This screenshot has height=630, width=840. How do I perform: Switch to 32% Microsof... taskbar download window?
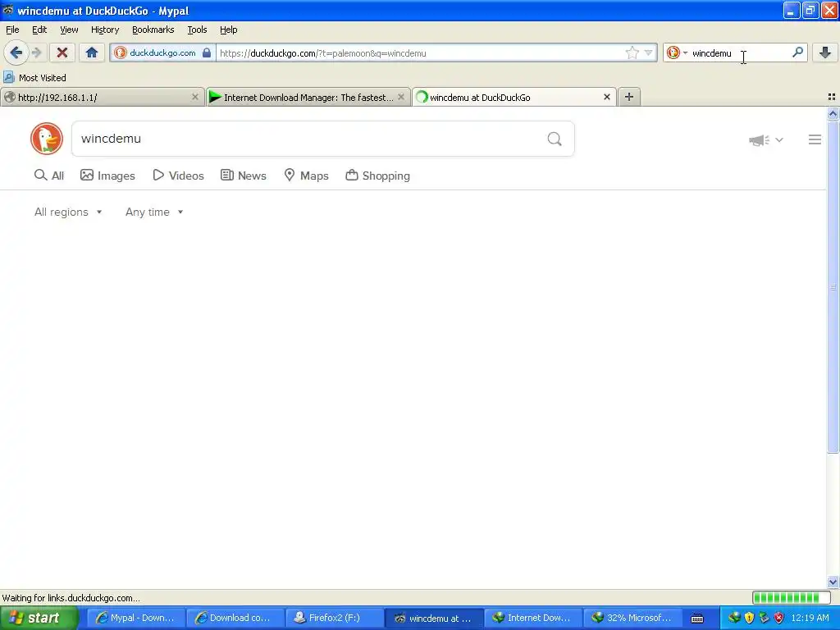632,618
